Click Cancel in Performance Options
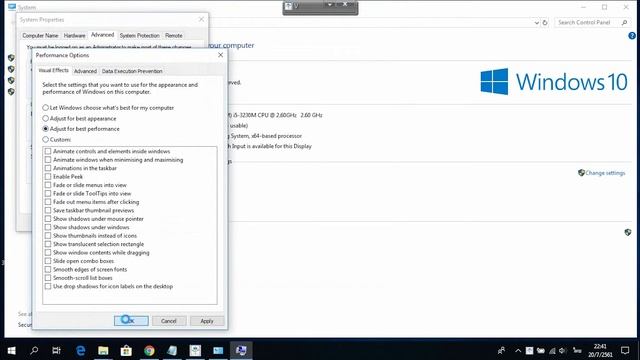 pos(169,321)
